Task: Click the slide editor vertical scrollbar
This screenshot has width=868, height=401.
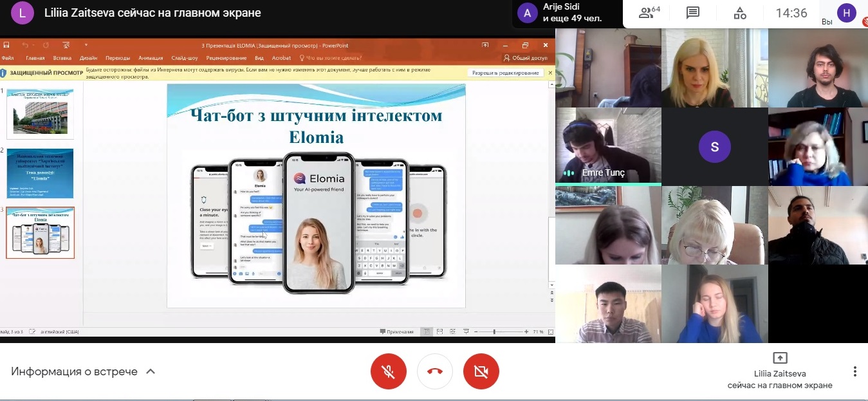Action: [551, 183]
